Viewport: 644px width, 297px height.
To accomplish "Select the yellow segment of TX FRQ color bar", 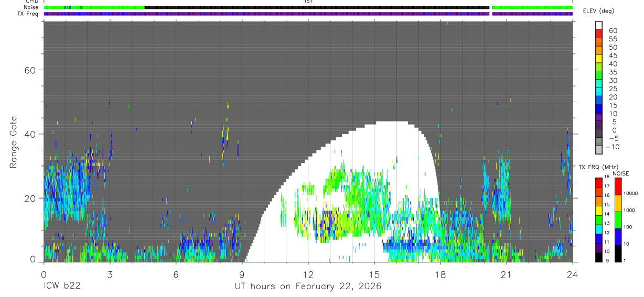I will 598,211.
